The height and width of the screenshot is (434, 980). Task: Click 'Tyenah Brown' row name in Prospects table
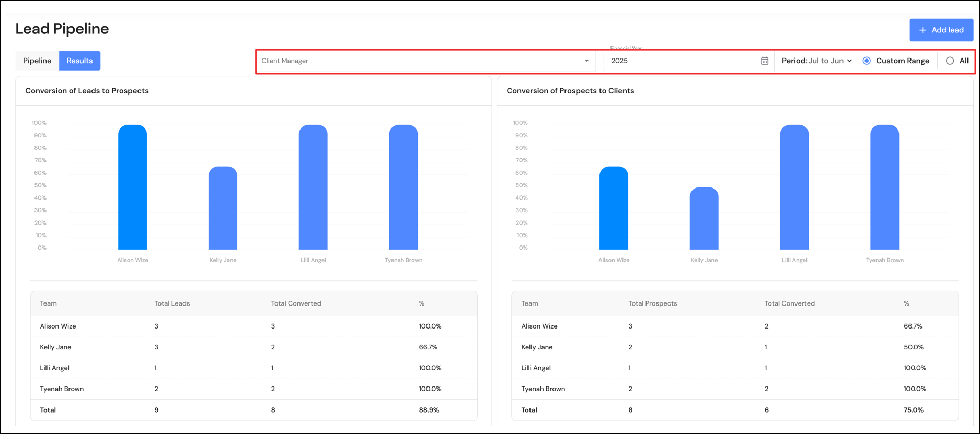(543, 389)
